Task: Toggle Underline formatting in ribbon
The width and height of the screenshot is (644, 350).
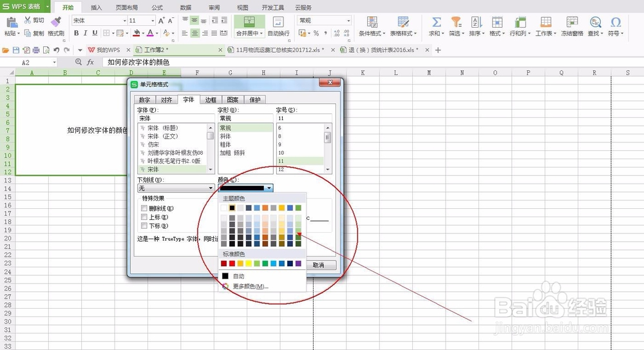Action: (95, 33)
